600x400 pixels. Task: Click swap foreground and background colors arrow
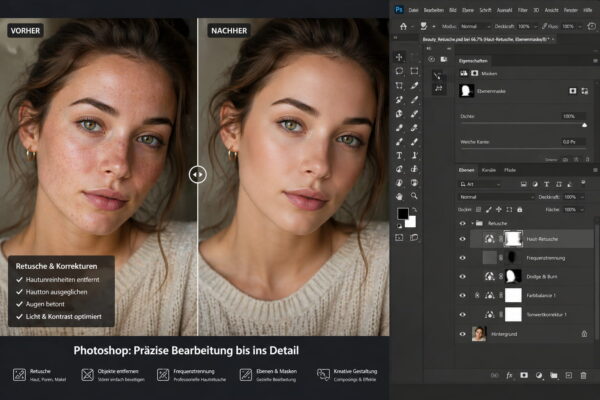[414, 210]
